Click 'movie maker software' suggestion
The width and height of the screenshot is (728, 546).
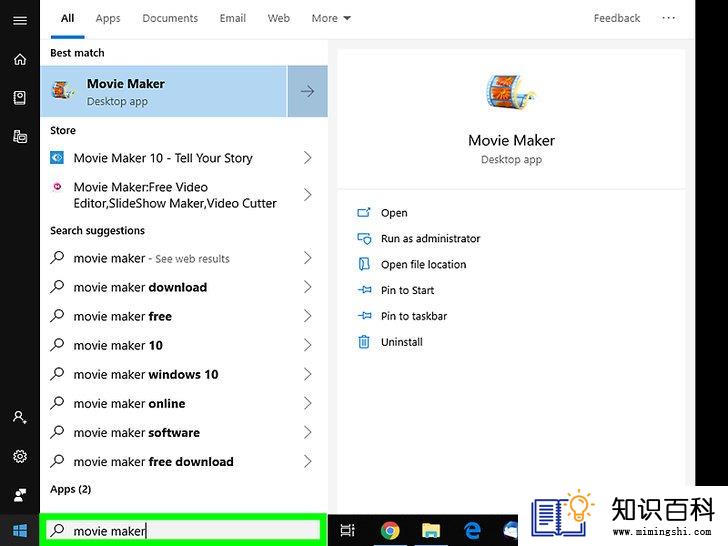(x=136, y=433)
